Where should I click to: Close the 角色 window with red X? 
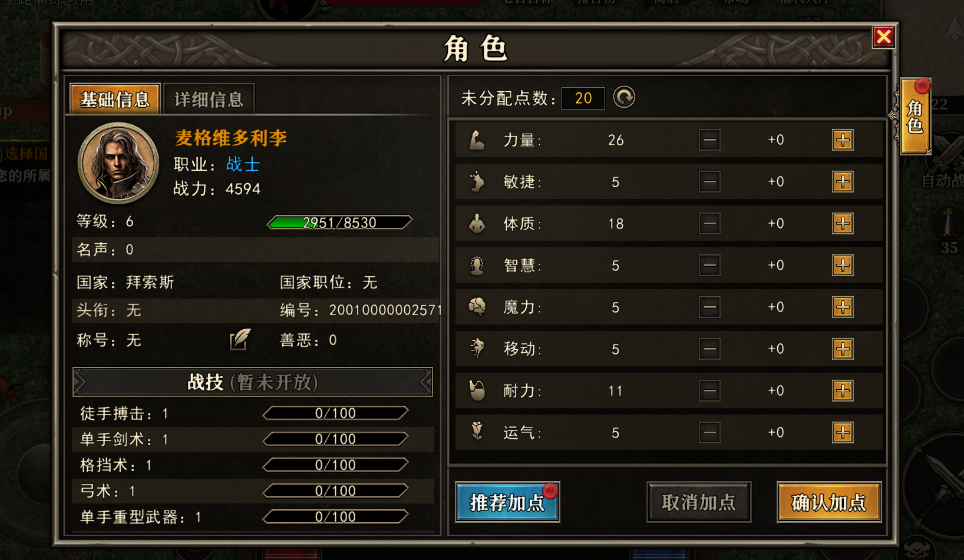point(884,37)
